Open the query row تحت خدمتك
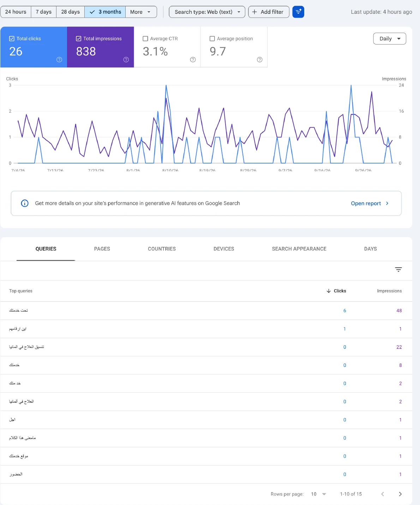This screenshot has width=420, height=505. (x=206, y=311)
